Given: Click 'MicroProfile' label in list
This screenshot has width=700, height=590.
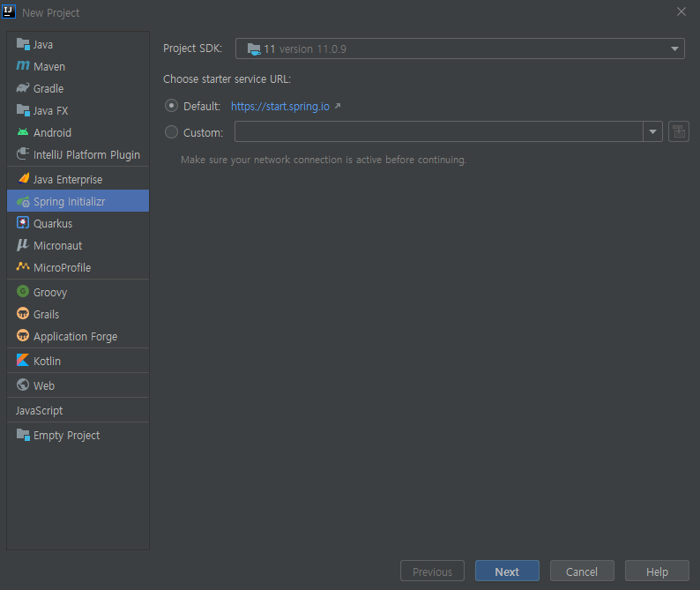Looking at the screenshot, I should pos(62,267).
